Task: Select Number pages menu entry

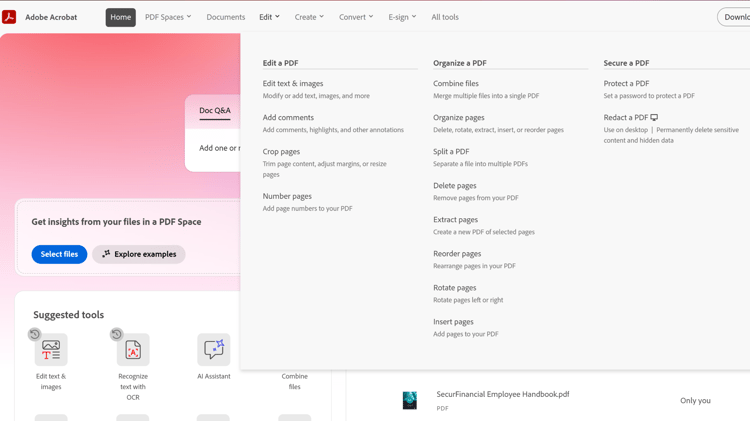Action: click(x=287, y=196)
